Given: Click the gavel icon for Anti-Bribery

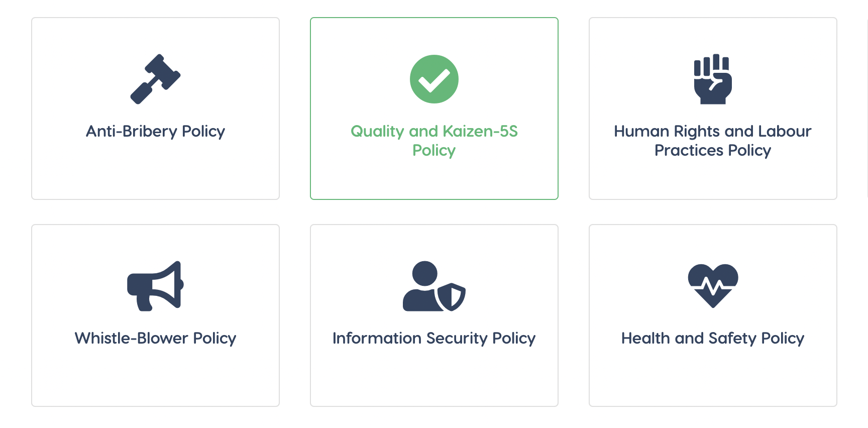Looking at the screenshot, I should 155,79.
